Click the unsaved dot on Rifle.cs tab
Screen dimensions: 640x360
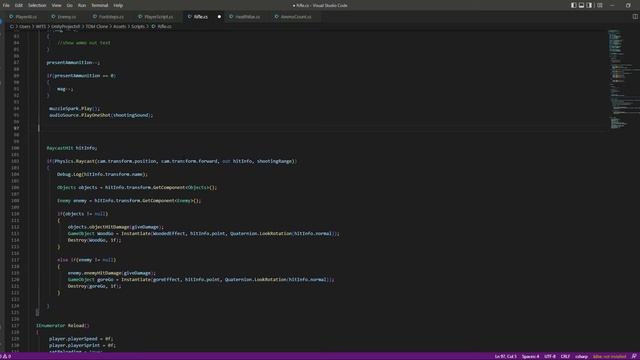(x=219, y=17)
